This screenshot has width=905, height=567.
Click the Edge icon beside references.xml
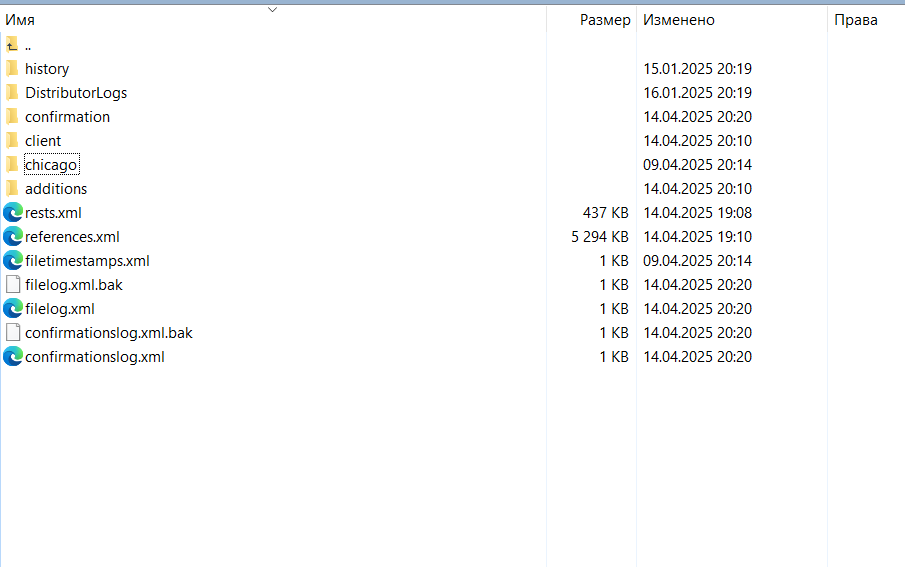(x=13, y=237)
